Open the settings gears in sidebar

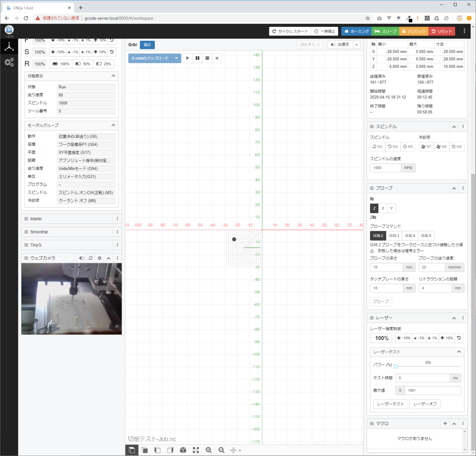click(x=9, y=63)
